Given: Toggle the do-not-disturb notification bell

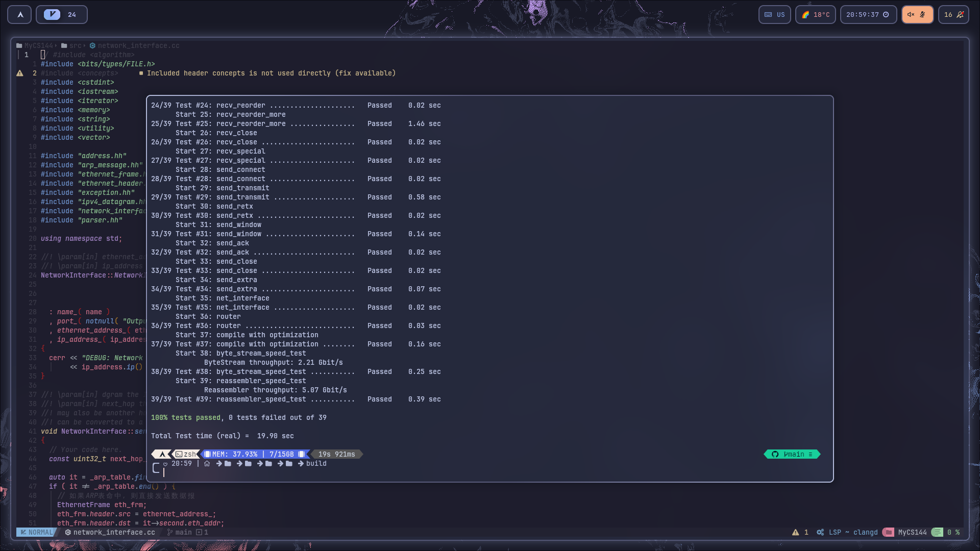Looking at the screenshot, I should [960, 15].
